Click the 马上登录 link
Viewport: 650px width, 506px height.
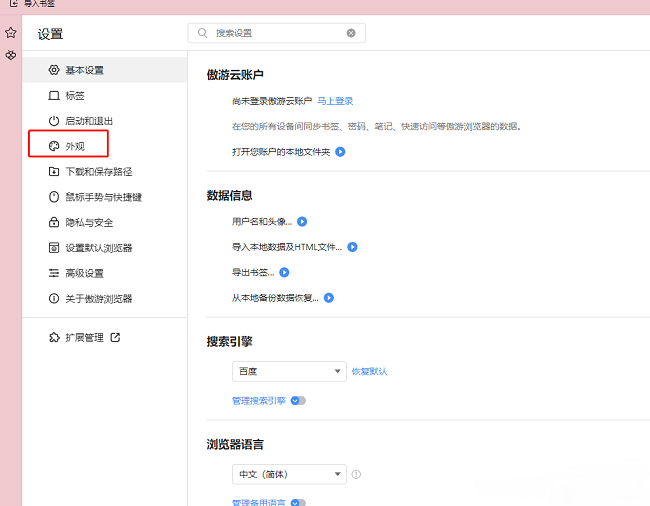(335, 101)
